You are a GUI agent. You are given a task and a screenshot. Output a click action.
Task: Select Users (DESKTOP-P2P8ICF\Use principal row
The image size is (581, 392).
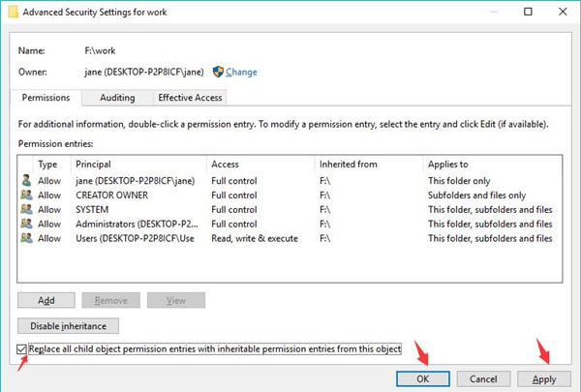pyautogui.click(x=290, y=239)
